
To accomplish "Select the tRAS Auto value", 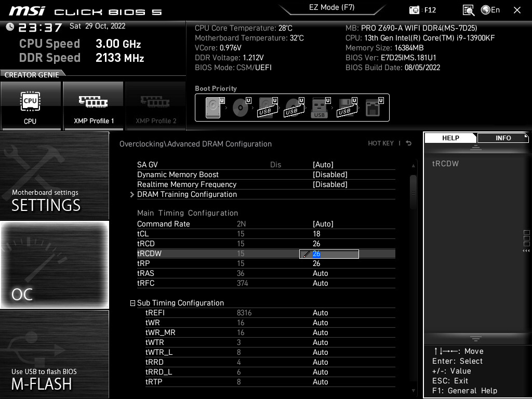I will click(x=320, y=273).
